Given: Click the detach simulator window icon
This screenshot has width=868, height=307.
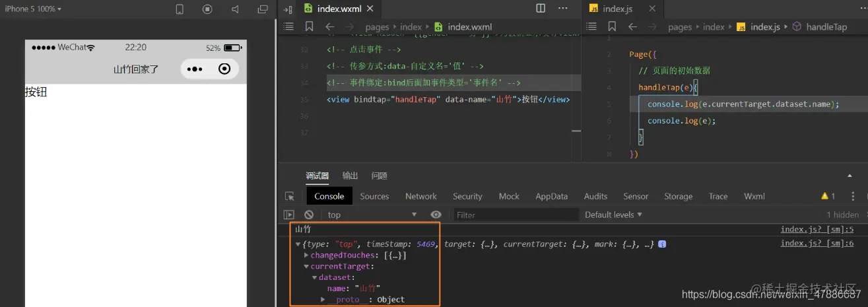Looking at the screenshot, I should (x=263, y=9).
